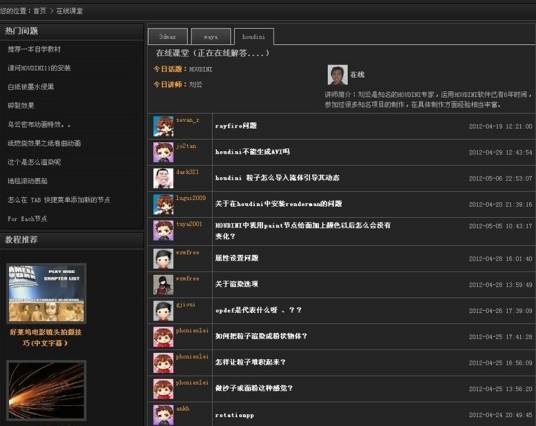Click username jo2tan
The width and height of the screenshot is (536, 426).
click(x=186, y=146)
